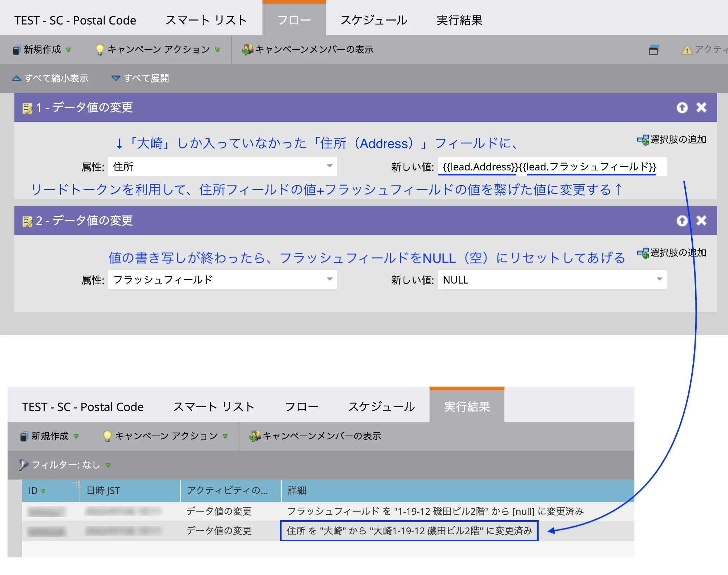Open 住所 attribute dropdown in step 1
The height and width of the screenshot is (575, 728).
coord(329,166)
